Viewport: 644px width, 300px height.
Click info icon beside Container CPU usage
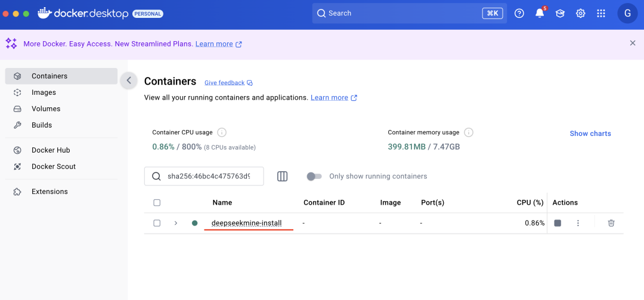[222, 132]
